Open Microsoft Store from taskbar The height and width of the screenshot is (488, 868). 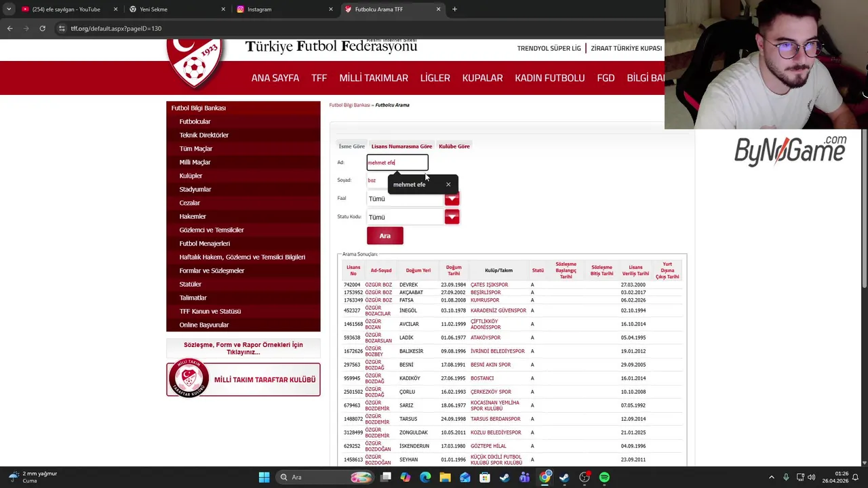click(485, 477)
